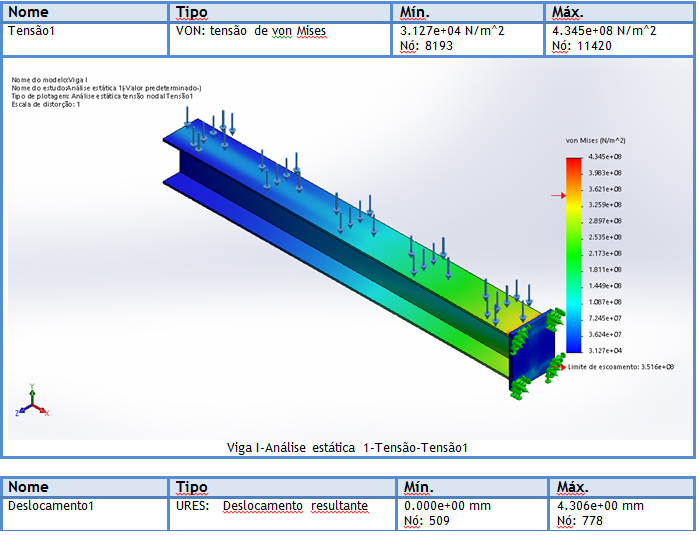This screenshot has width=699, height=535.
Task: Select the 'Deslocamento1' name cell
Action: click(50, 506)
